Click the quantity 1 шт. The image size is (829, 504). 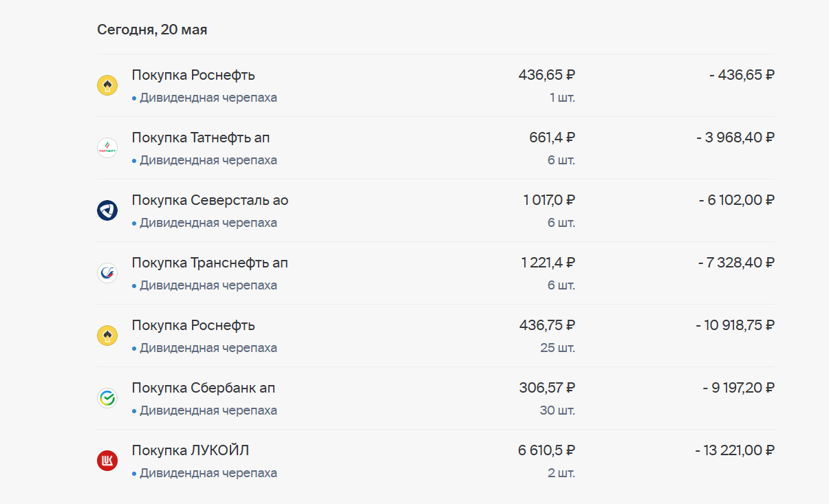pos(563,98)
